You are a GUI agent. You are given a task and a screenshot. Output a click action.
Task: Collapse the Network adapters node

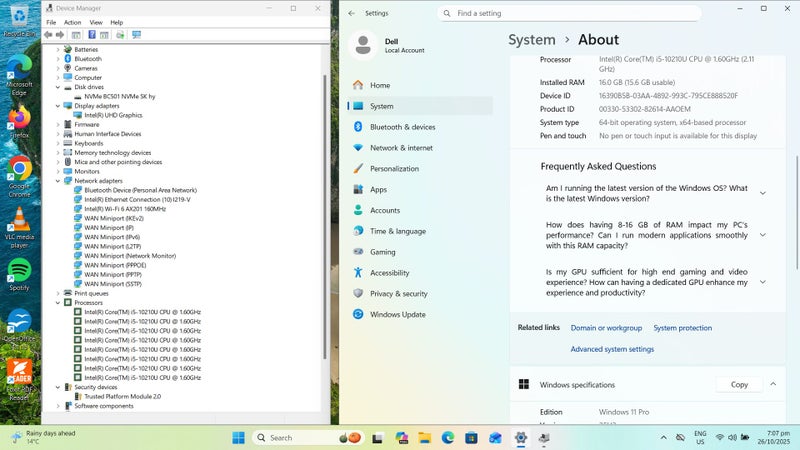point(58,181)
